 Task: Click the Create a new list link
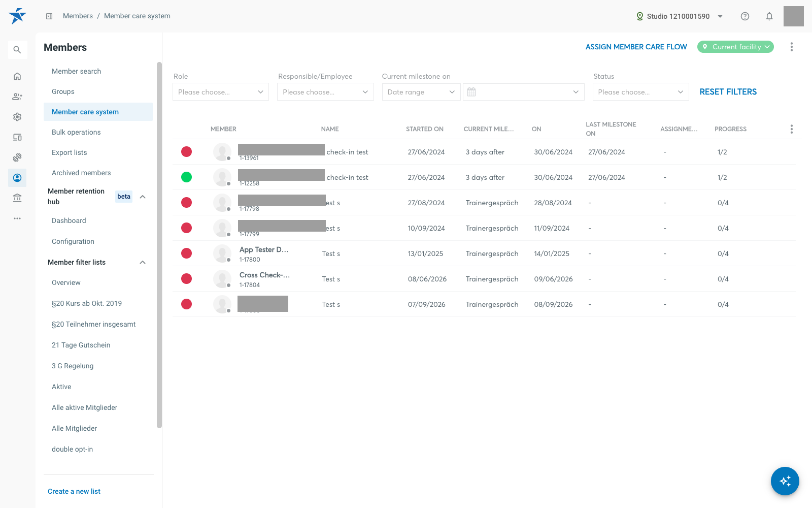point(74,491)
